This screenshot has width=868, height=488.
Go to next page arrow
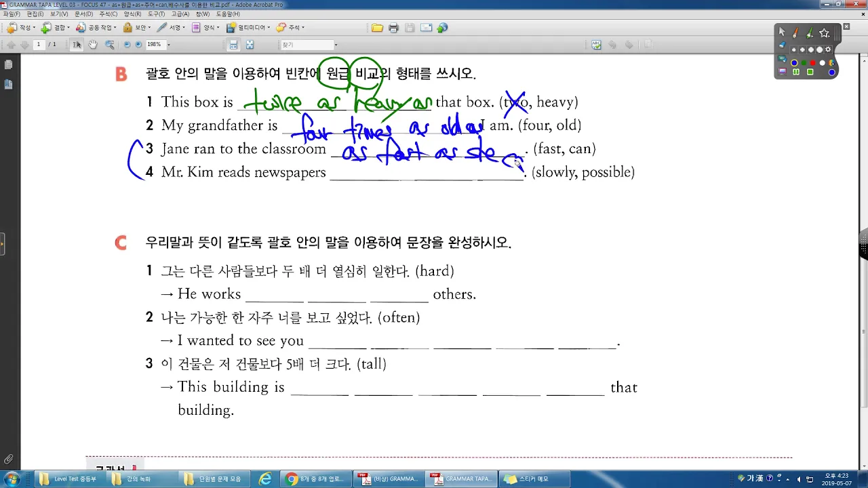click(x=24, y=45)
